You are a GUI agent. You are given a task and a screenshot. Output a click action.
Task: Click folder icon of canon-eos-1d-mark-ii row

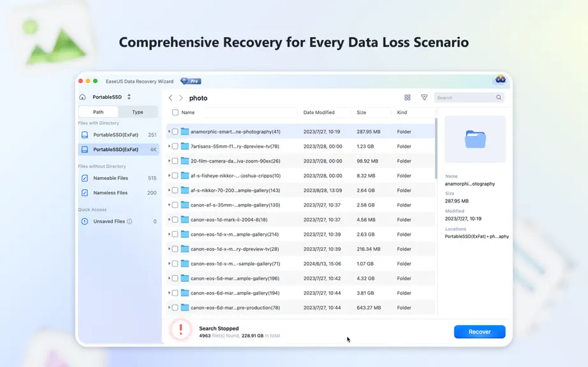(184, 219)
